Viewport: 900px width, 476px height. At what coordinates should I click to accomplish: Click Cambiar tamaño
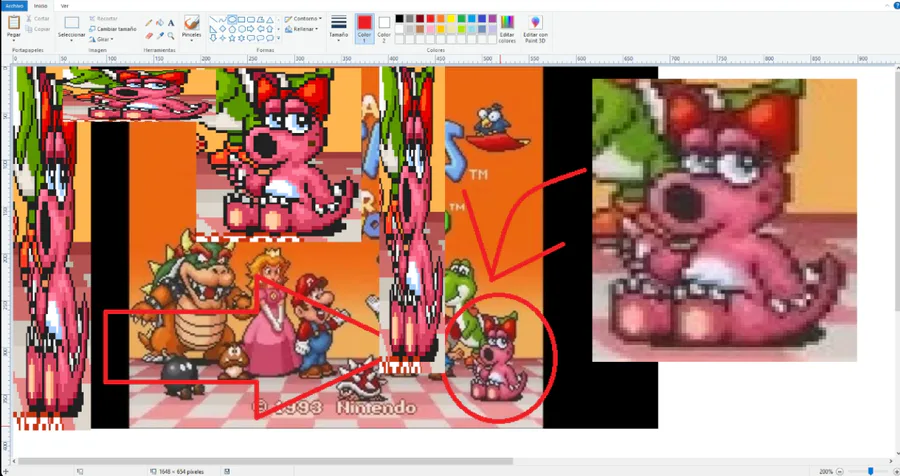click(112, 29)
